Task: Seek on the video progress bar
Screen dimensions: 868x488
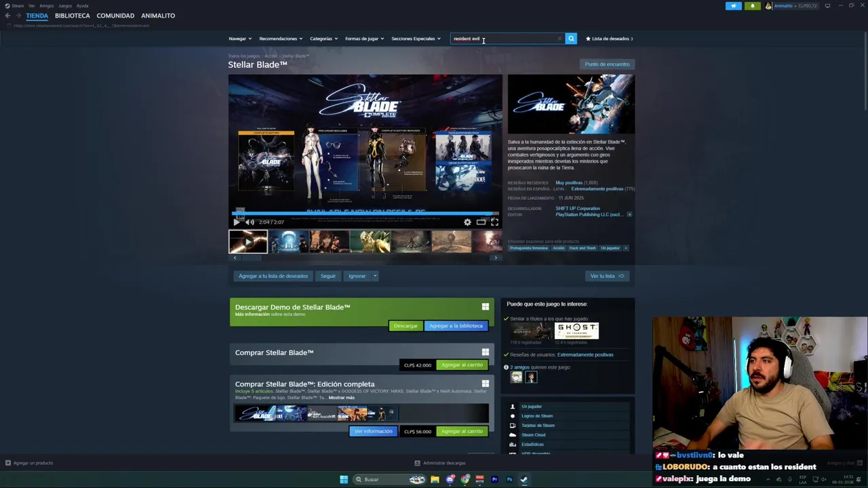Action: pyautogui.click(x=366, y=213)
